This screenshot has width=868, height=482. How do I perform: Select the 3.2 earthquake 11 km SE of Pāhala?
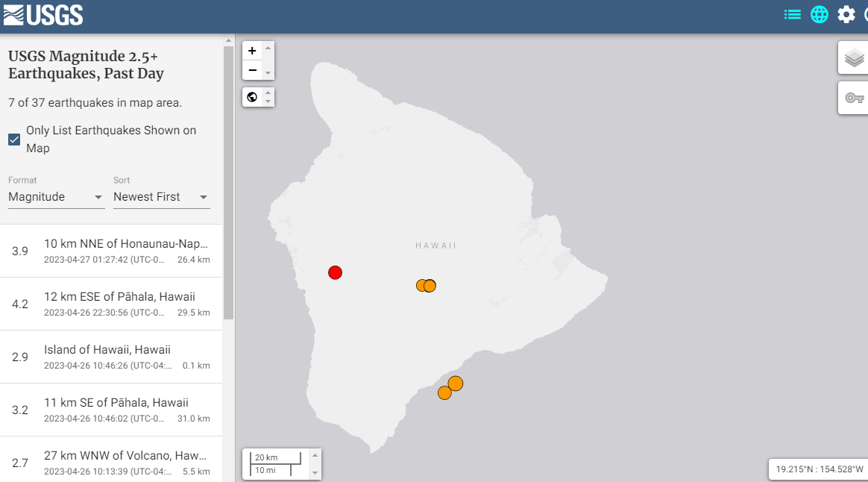click(110, 410)
